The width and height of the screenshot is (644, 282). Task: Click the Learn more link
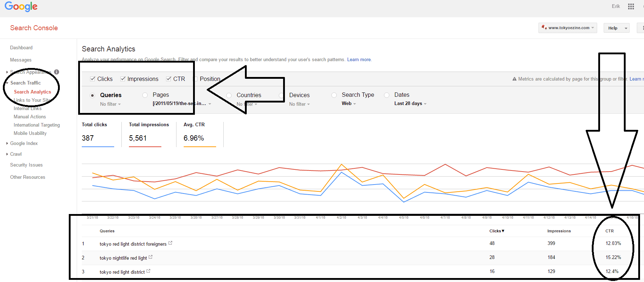[359, 60]
